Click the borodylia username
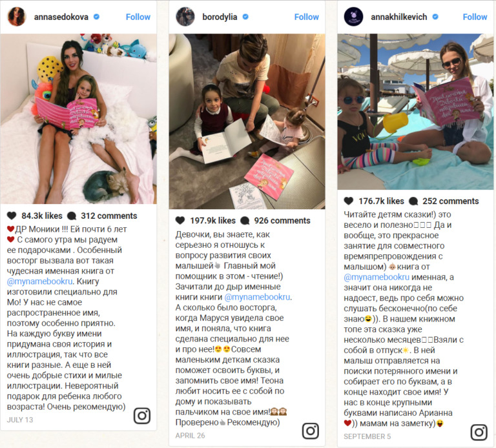This screenshot has width=496, height=448. point(220,17)
